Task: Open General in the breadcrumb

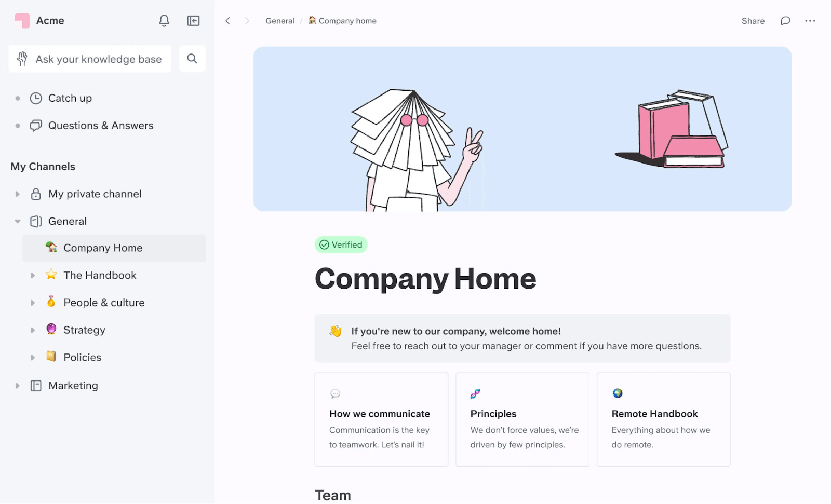Action: pos(279,21)
